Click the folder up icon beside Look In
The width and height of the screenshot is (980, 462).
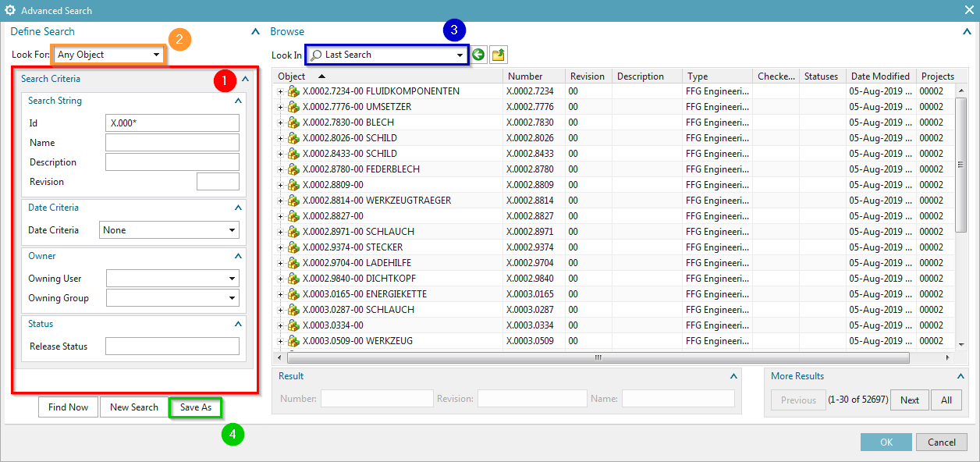[x=498, y=55]
